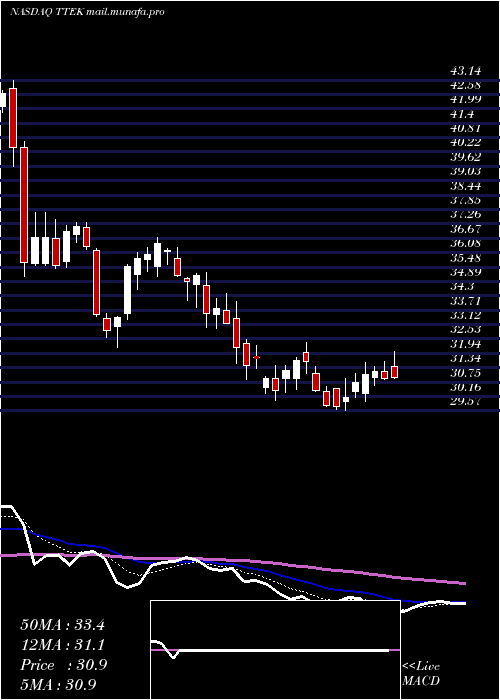Click inside the MACD inset chart box
The width and height of the screenshot is (500, 700).
pos(275,650)
